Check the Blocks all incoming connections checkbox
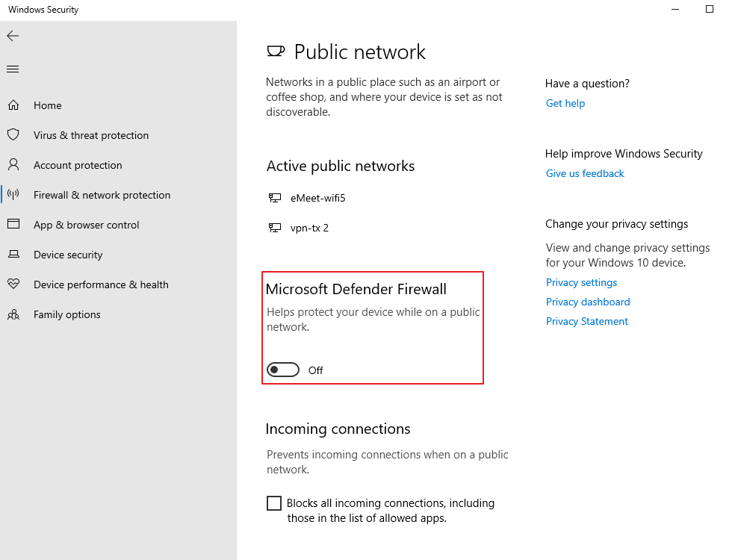 pos(274,503)
